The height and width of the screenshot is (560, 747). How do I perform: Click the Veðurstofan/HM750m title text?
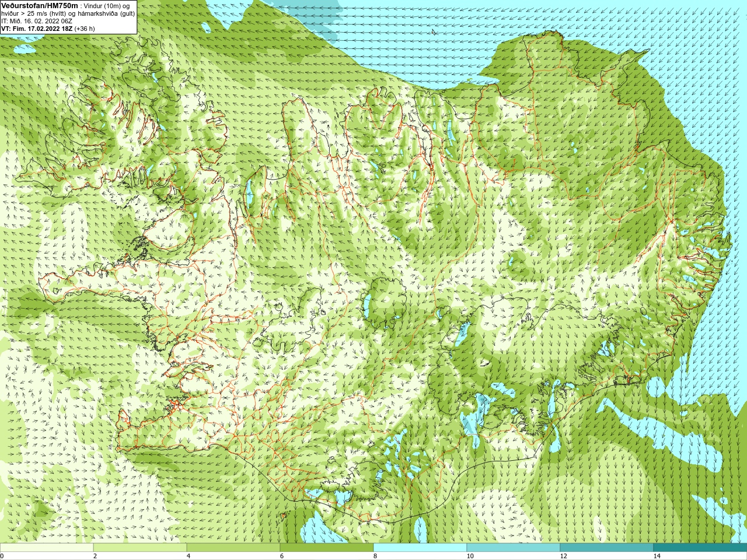coord(40,5)
